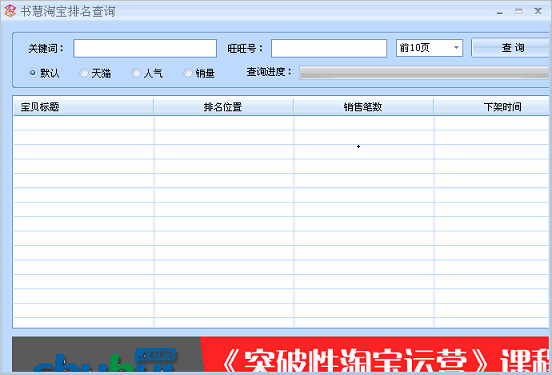Sort by the 排名位置 column header
Image resolution: width=552 pixels, height=375 pixels.
223,107
